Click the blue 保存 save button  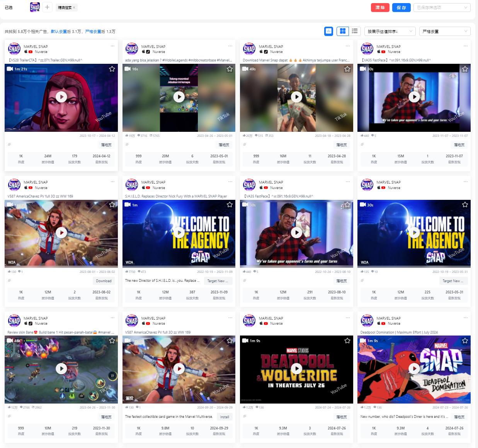click(401, 7)
